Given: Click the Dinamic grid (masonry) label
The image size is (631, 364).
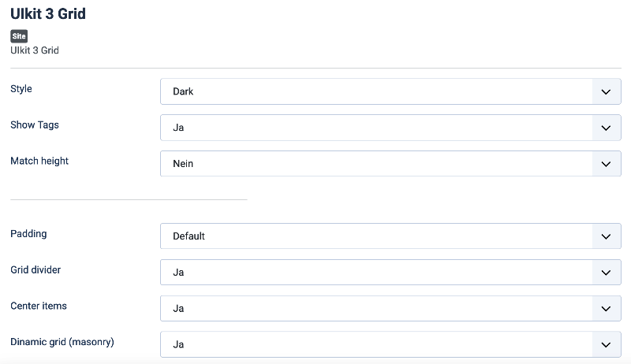Looking at the screenshot, I should coord(62,342).
